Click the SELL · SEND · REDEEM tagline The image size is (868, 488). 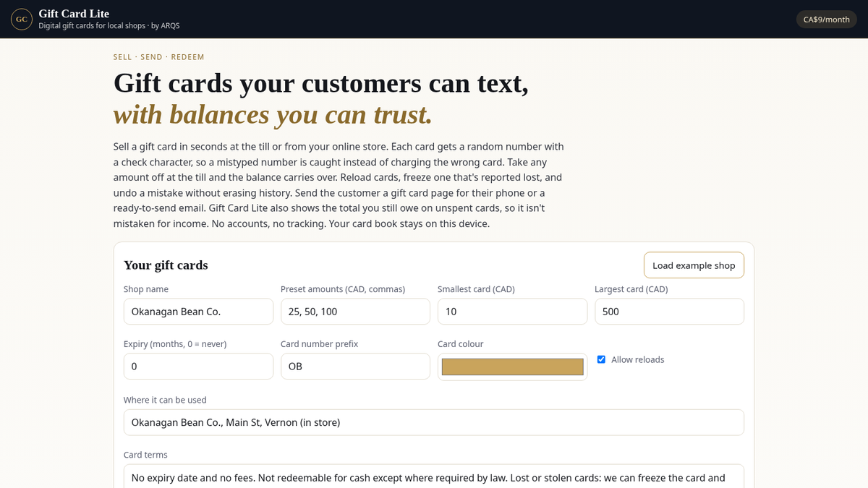pos(159,57)
